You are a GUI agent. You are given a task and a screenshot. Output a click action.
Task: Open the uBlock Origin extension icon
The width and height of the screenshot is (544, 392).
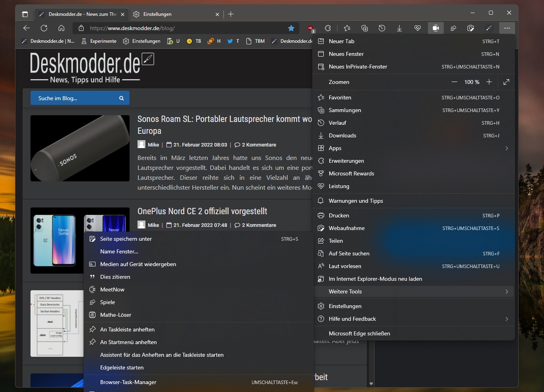tap(311, 28)
